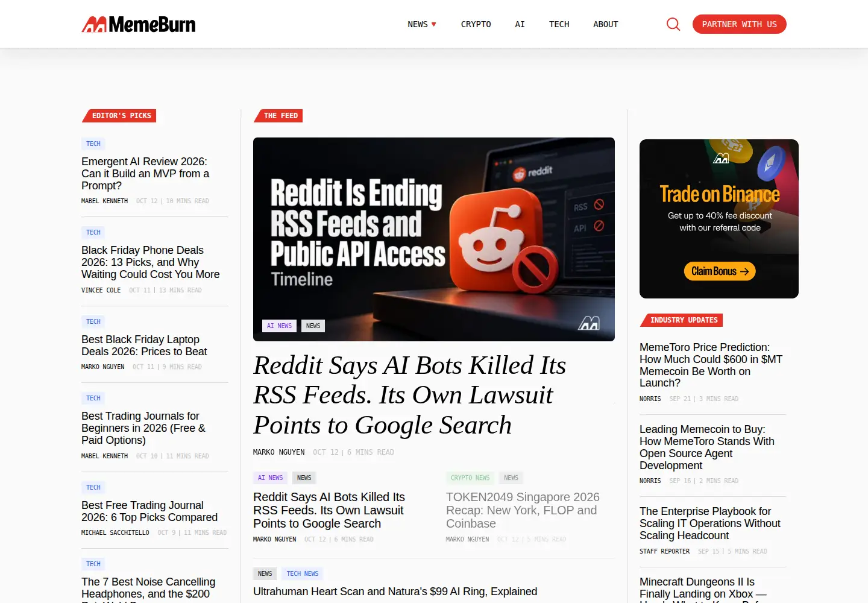Open the Reddit RSS feeds featured image
The height and width of the screenshot is (603, 868).
[434, 239]
